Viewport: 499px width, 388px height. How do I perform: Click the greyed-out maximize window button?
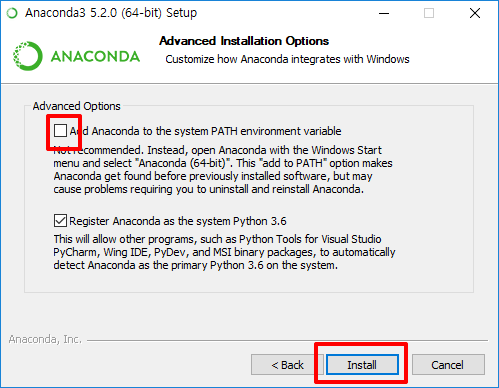429,13
